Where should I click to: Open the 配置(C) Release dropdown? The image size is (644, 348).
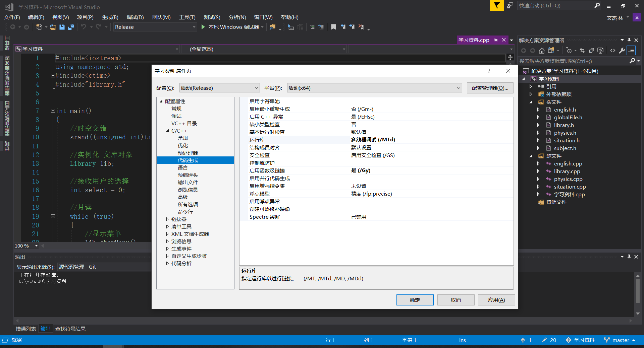pyautogui.click(x=256, y=88)
